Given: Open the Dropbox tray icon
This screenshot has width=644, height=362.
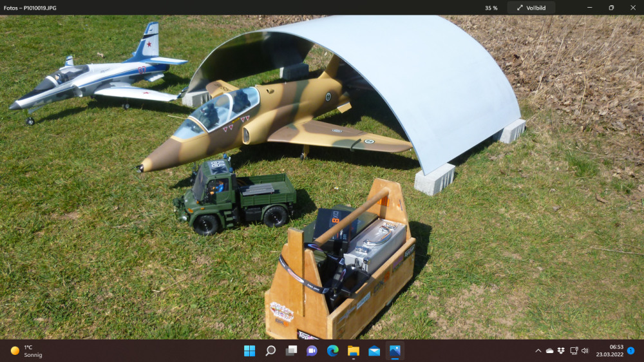Looking at the screenshot, I should 561,350.
